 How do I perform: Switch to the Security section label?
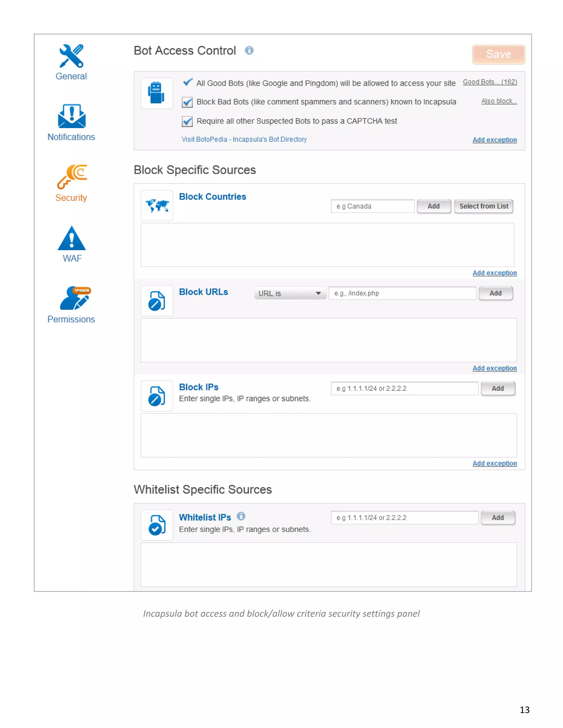[71, 198]
